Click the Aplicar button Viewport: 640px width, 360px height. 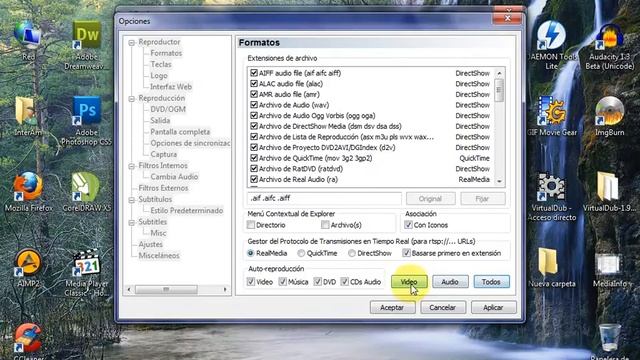coord(493,307)
